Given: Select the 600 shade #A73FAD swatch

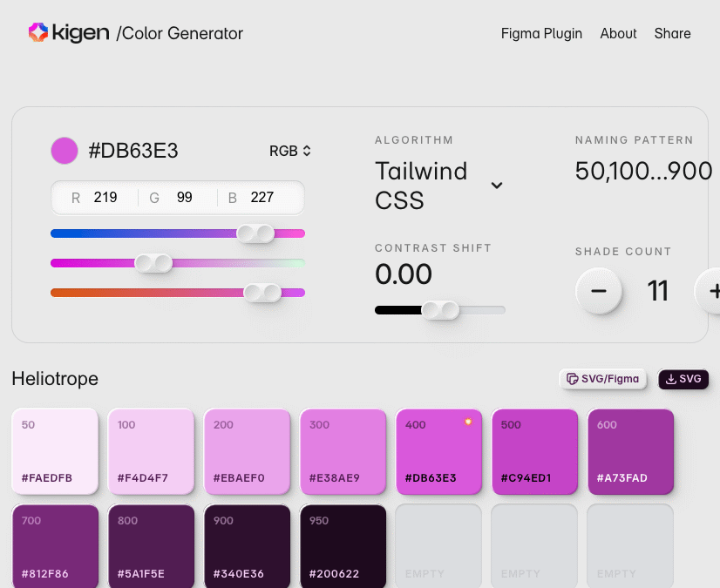Looking at the screenshot, I should [631, 452].
